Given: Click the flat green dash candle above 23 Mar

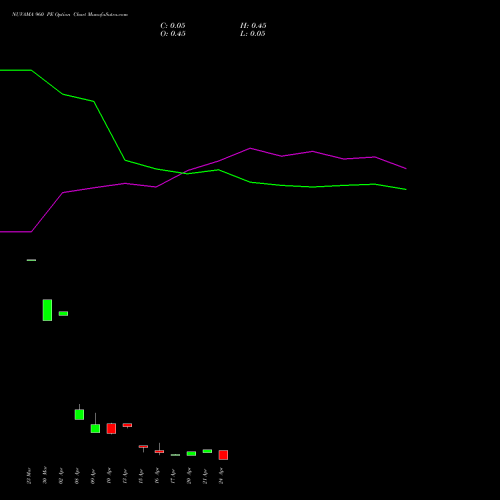Looking at the screenshot, I should point(31,260).
